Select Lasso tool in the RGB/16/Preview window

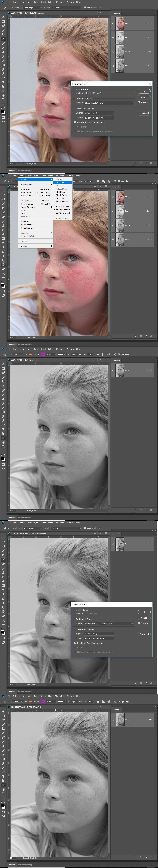3,26
